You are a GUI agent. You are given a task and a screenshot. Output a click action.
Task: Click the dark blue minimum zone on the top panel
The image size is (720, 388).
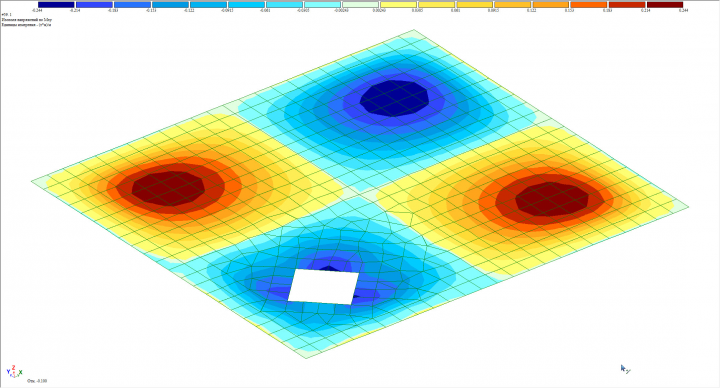395,98
